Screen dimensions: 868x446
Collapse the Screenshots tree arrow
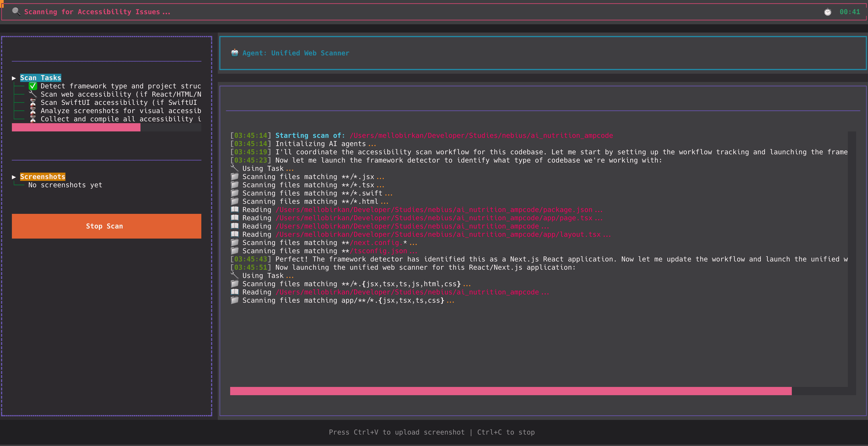point(14,177)
